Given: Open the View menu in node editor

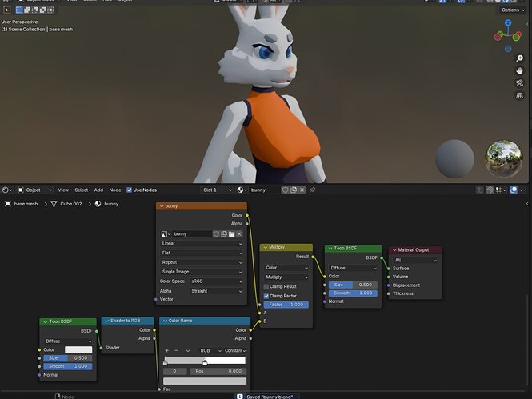Looking at the screenshot, I should click(x=63, y=190).
